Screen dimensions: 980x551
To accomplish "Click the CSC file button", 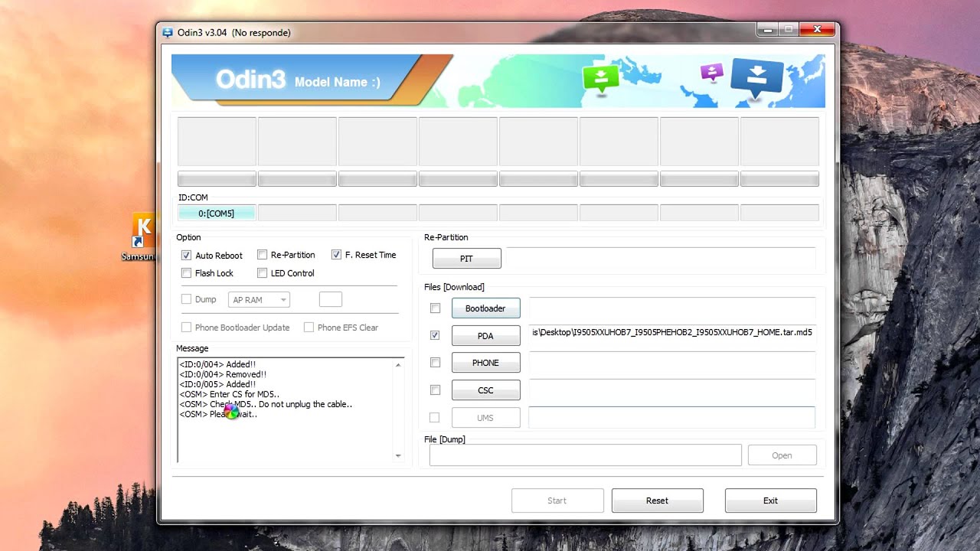I will (485, 390).
